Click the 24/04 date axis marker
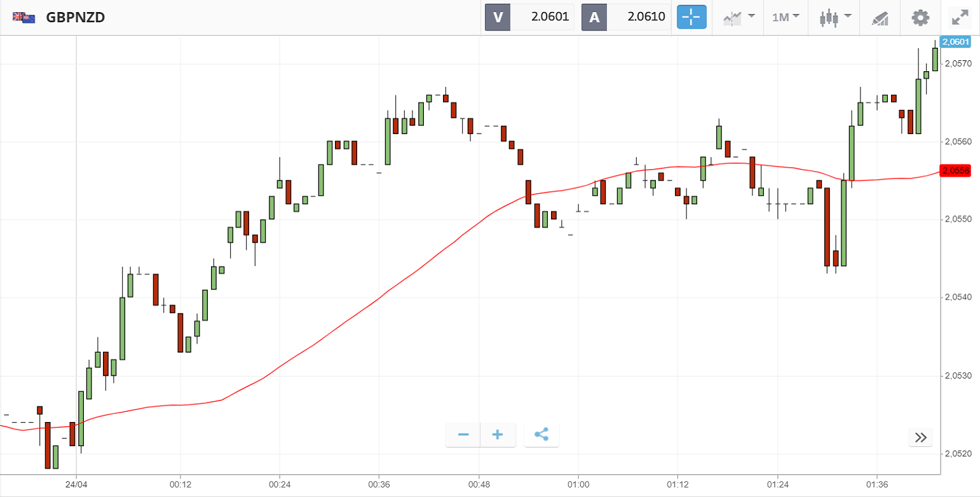 76,484
